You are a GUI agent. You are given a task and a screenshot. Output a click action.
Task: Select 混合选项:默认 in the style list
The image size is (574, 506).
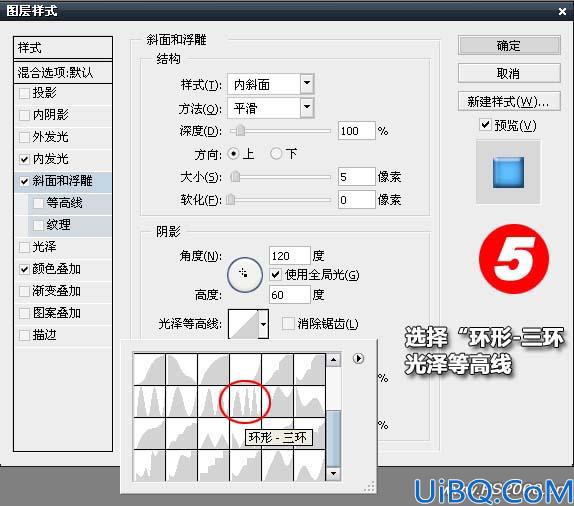(x=63, y=72)
